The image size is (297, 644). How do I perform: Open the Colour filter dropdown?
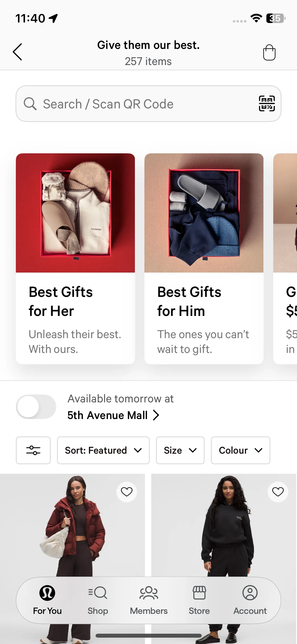pyautogui.click(x=240, y=450)
